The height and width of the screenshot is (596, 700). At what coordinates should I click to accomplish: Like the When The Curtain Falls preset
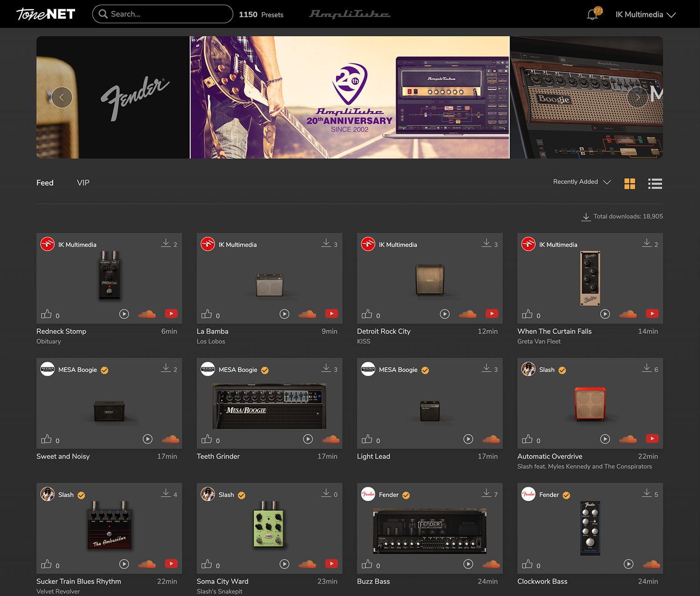tap(527, 314)
